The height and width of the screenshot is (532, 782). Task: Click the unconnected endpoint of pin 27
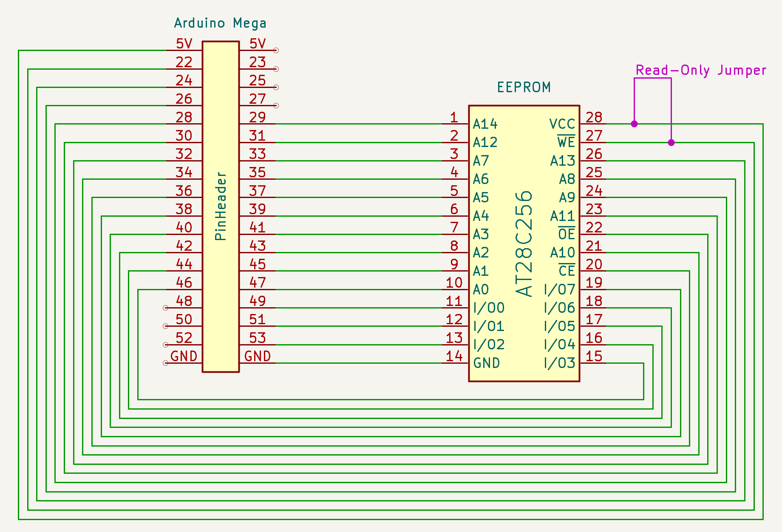tap(276, 105)
